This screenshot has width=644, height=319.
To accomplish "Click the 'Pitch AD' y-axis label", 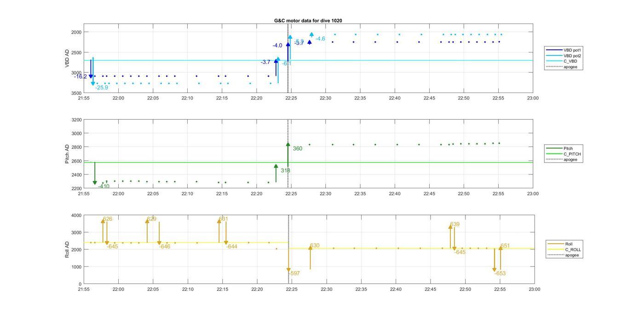I will (x=67, y=154).
